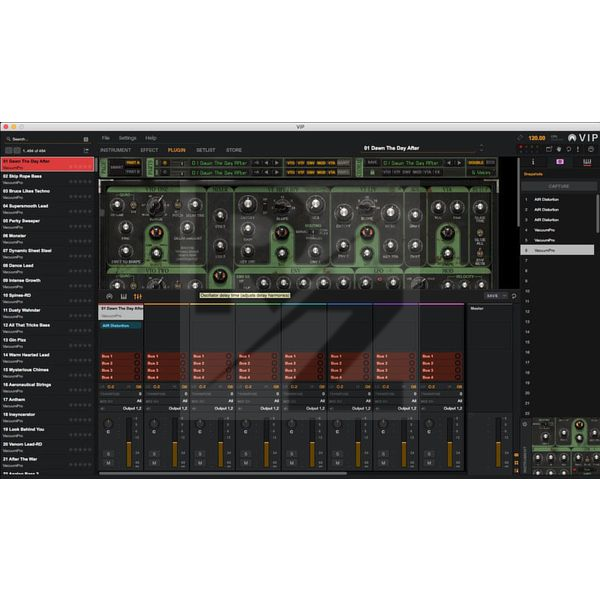Select the purple pad icon in right panel
Viewport: 600px width, 600px height.
[x=560, y=162]
